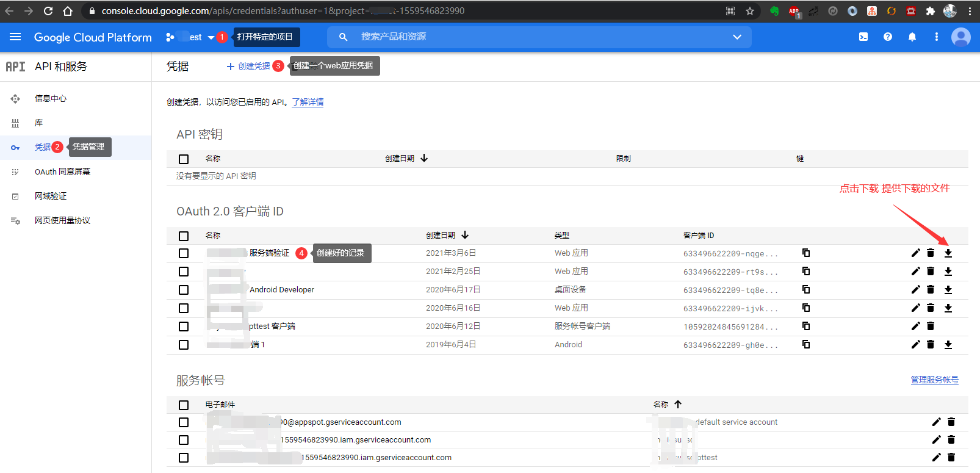This screenshot has width=980, height=473.
Task: Download credential created 2019年6月4日
Action: coord(948,345)
